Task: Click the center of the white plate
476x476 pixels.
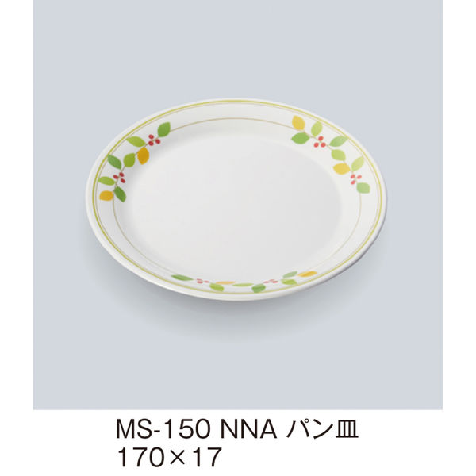Action: pos(236,200)
